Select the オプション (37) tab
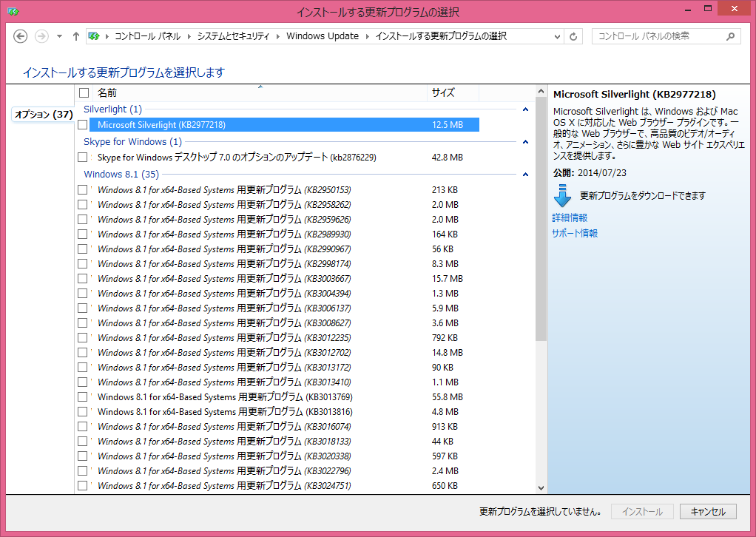The height and width of the screenshot is (537, 756). pos(44,114)
